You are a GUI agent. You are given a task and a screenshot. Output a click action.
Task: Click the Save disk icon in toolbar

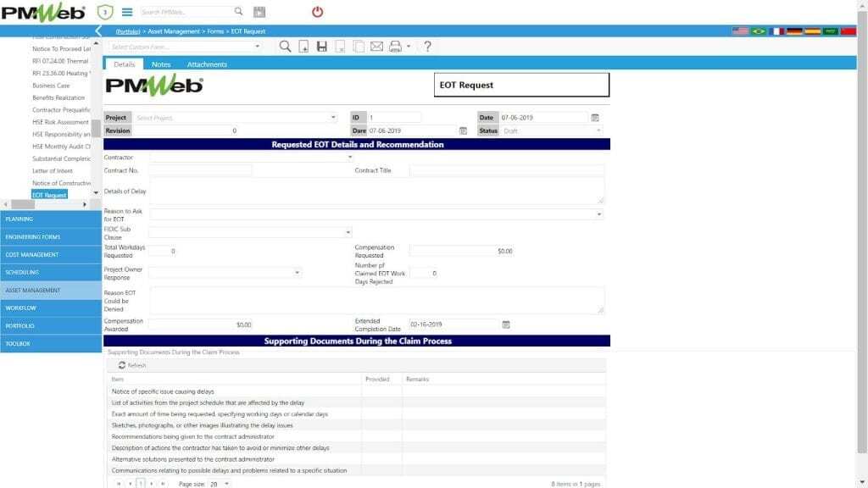tap(322, 47)
